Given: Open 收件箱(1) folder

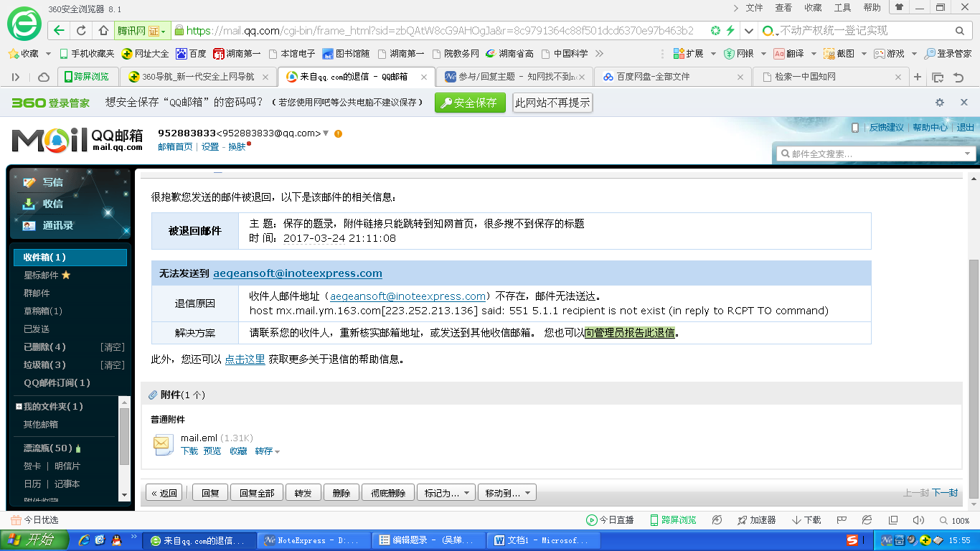Looking at the screenshot, I should point(70,257).
